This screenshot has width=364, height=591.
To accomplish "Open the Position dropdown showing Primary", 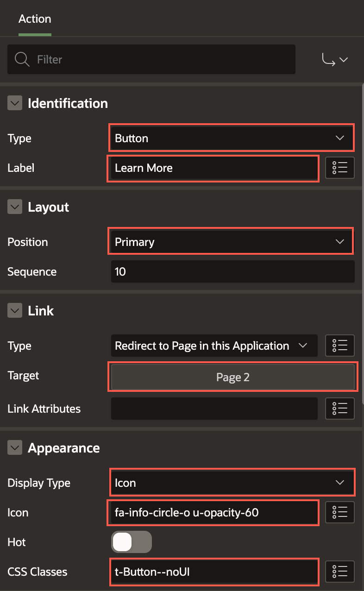I will click(232, 242).
